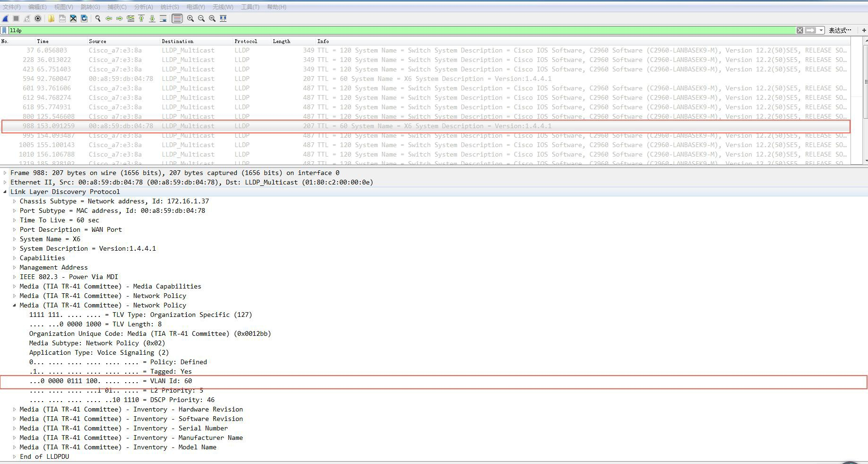Click the resize columns icon
The image size is (868, 464).
[223, 18]
